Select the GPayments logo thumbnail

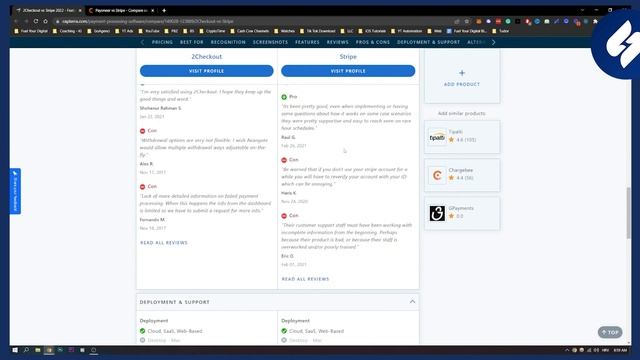[x=437, y=213]
